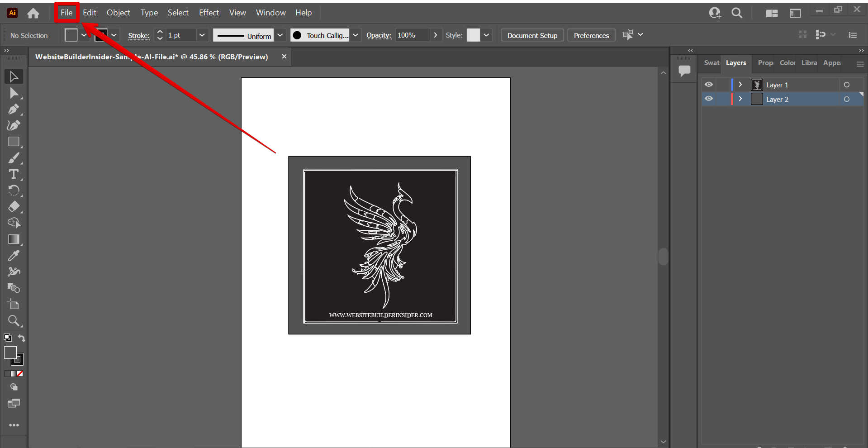Choose the Eraser tool
Image resolution: width=868 pixels, height=448 pixels.
pos(14,207)
